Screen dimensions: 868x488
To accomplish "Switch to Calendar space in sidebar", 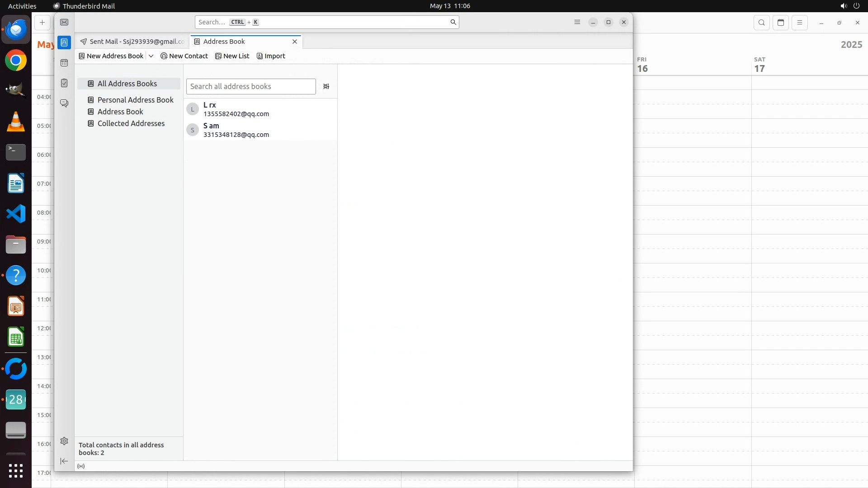I will [64, 63].
